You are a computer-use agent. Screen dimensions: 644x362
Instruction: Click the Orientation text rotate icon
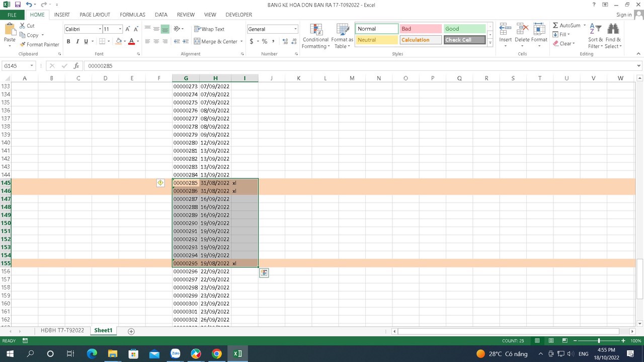(x=178, y=29)
